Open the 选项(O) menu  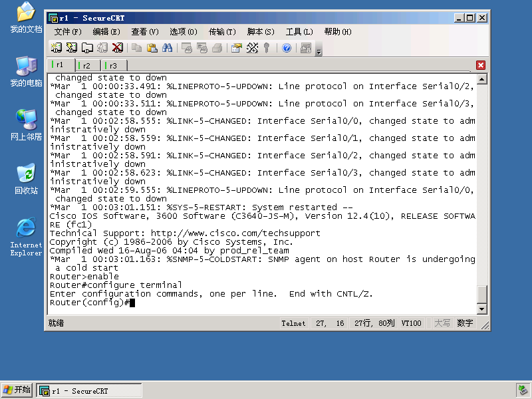184,32
